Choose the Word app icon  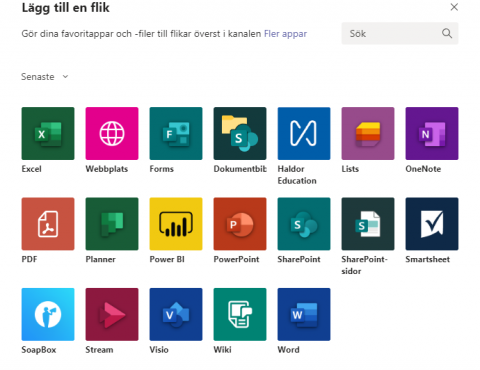304,314
